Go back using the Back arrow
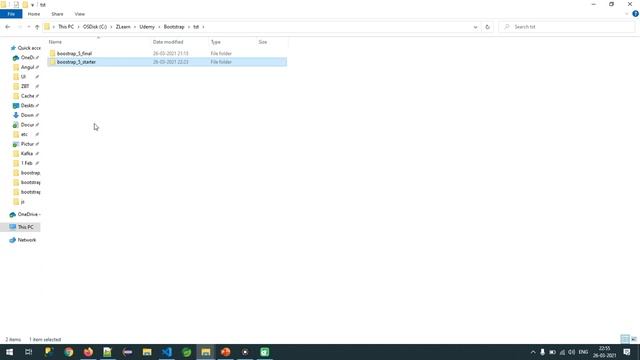This screenshot has width=640, height=360. [8, 27]
